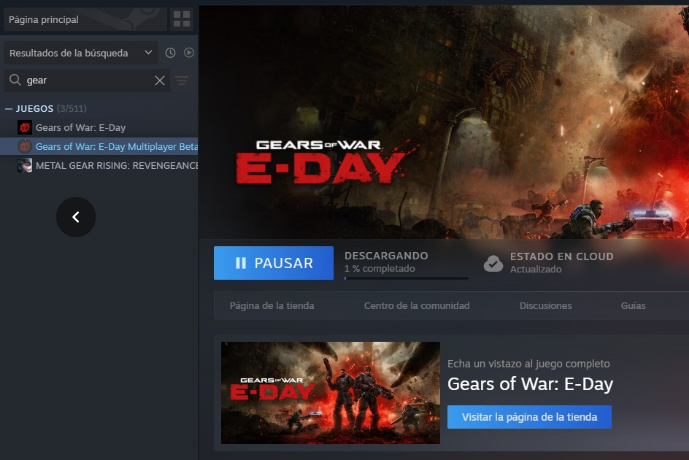Open the advanced filter options icon
This screenshot has width=689, height=460.
(x=181, y=80)
